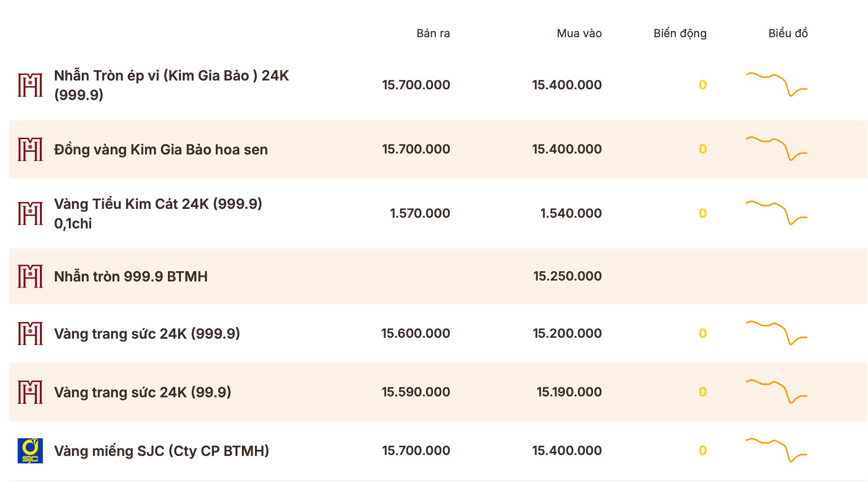The width and height of the screenshot is (868, 482).
Task: Open the price chart for Nhẫn Tròn ép vỉ
Action: click(776, 84)
